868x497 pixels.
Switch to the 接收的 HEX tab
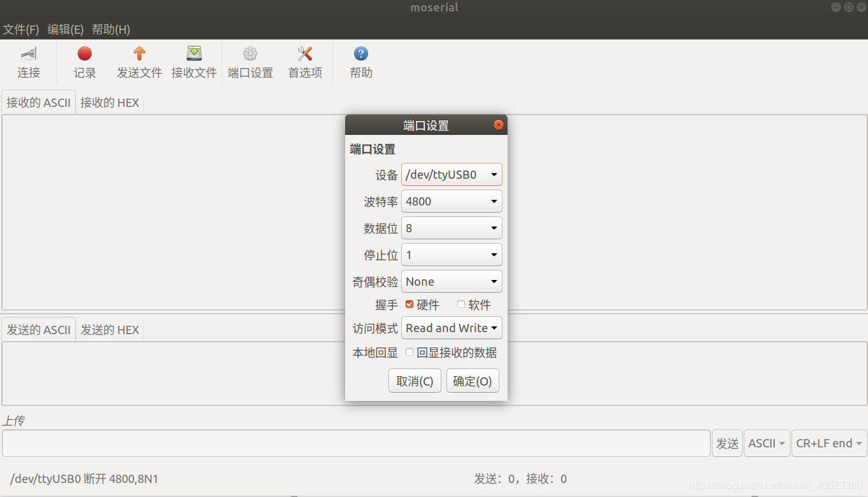[x=110, y=102]
